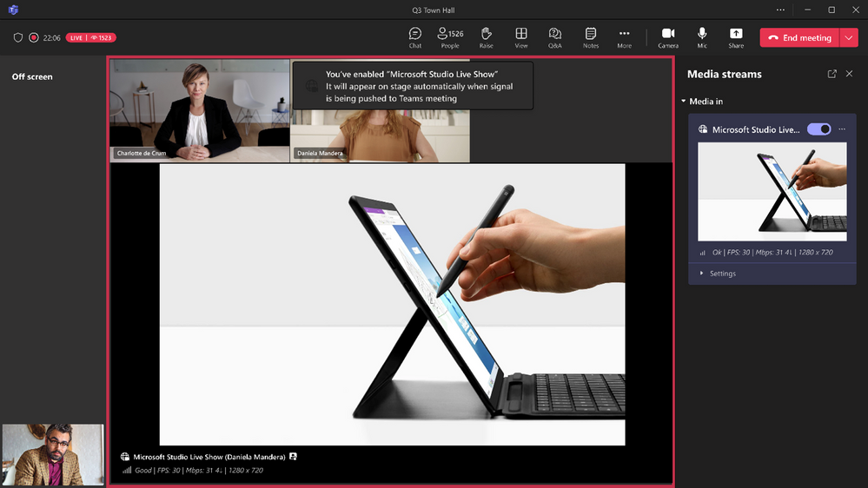
Task: Show the People participants list
Action: (450, 37)
